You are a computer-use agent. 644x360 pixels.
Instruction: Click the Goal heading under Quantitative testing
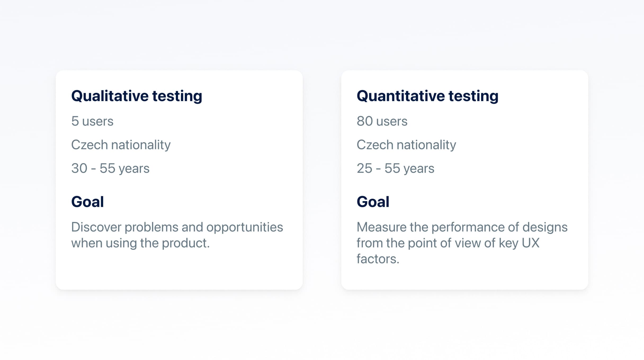click(373, 202)
